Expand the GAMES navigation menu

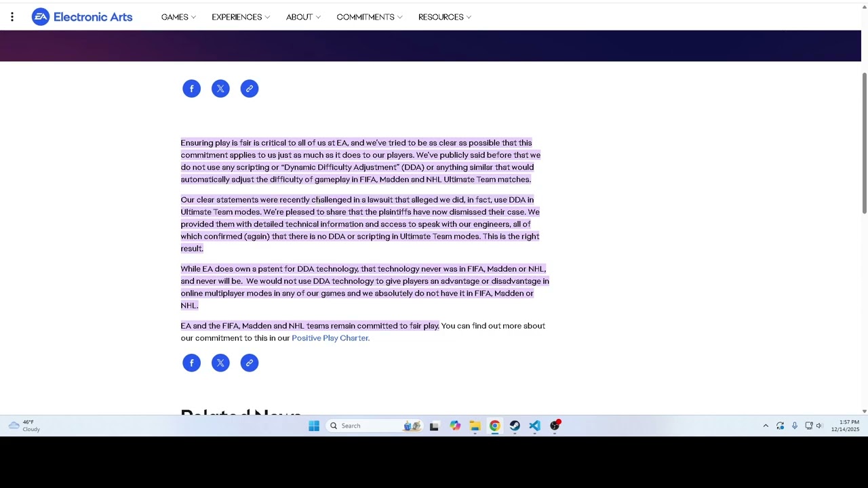(x=178, y=17)
